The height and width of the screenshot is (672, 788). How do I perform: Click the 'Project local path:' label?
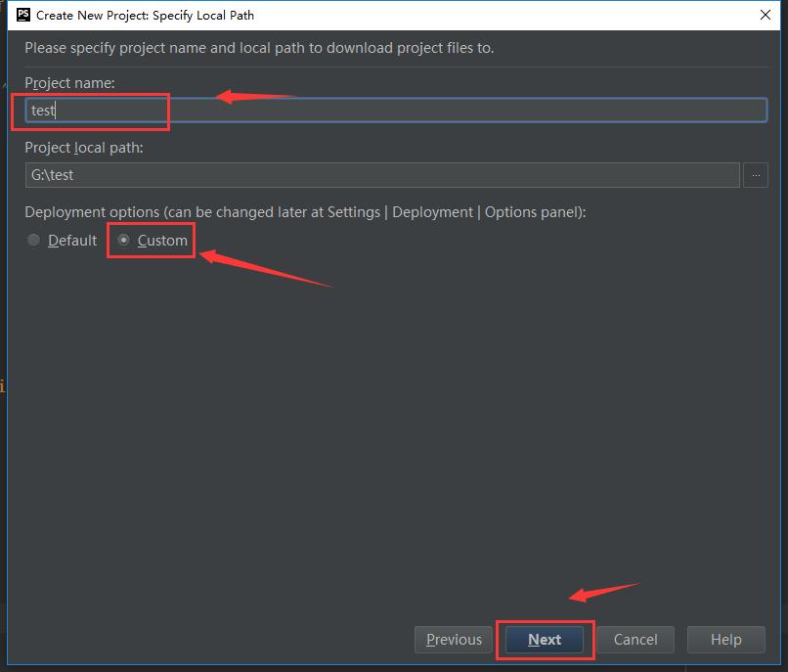click(84, 148)
